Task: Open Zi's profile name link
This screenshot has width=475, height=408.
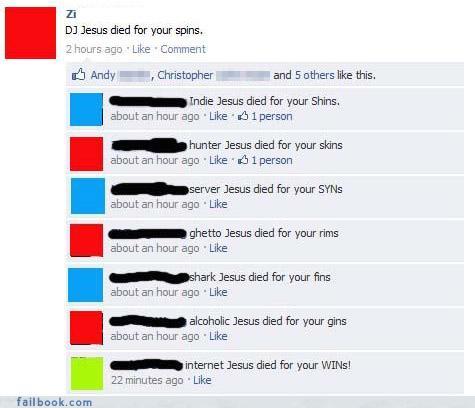Action: tap(71, 14)
